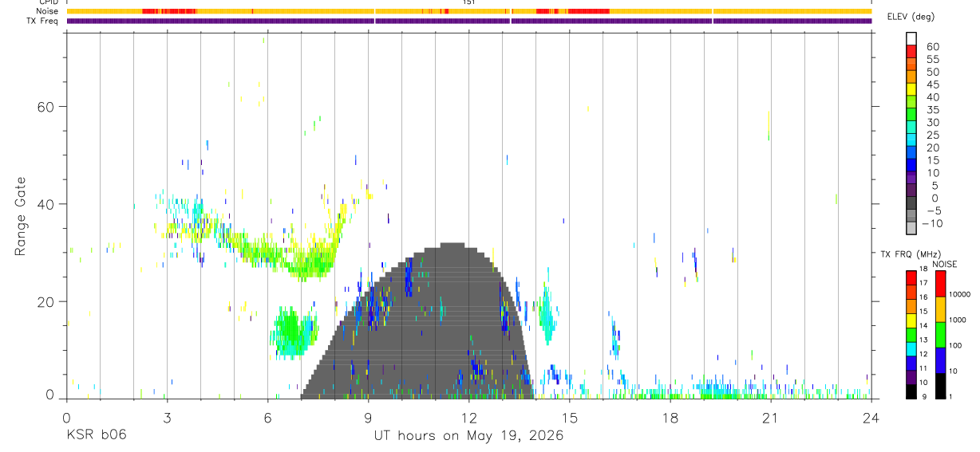Click the x-axis tick label 6

pos(267,417)
